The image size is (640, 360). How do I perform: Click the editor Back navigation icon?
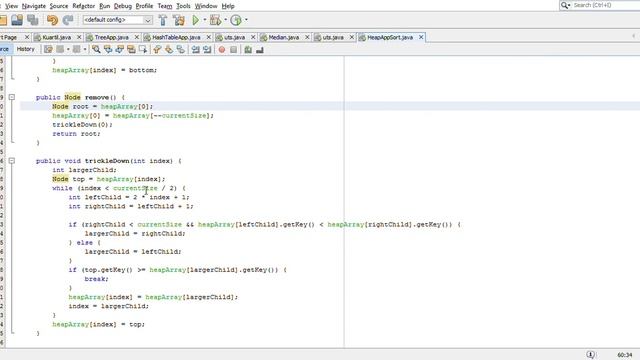pos(60,49)
